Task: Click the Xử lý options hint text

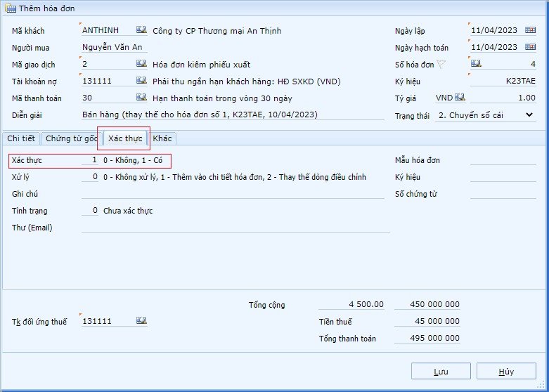Action: pos(235,177)
